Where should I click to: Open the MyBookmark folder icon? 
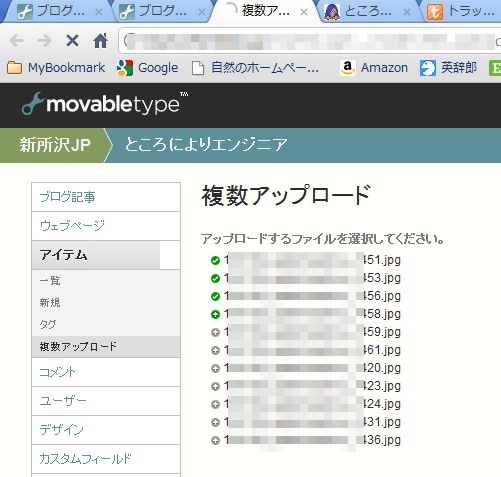click(14, 68)
